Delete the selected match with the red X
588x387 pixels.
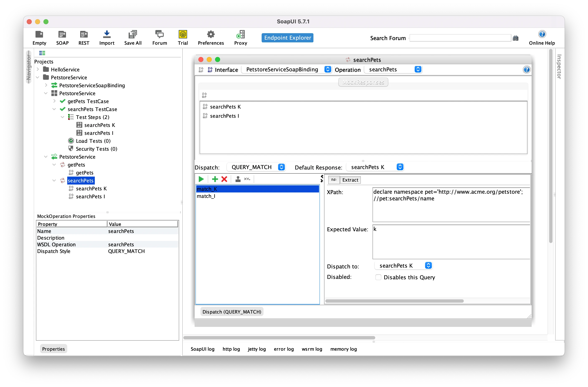click(x=224, y=179)
